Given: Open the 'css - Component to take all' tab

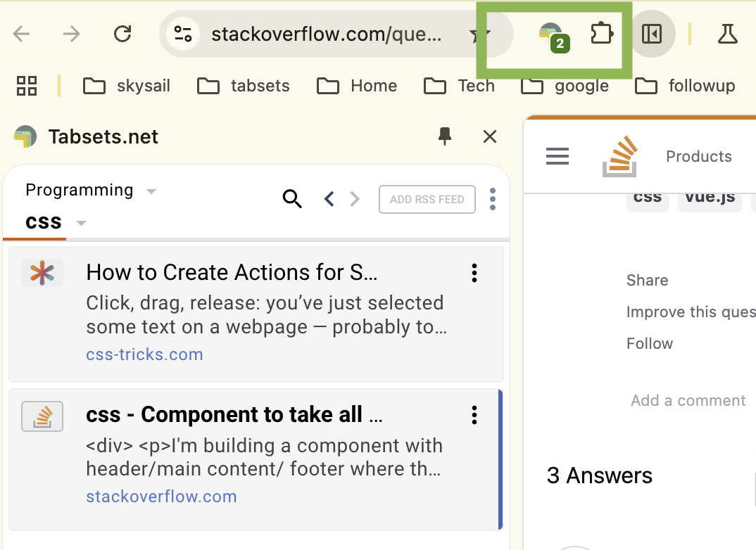Looking at the screenshot, I should pos(234,415).
